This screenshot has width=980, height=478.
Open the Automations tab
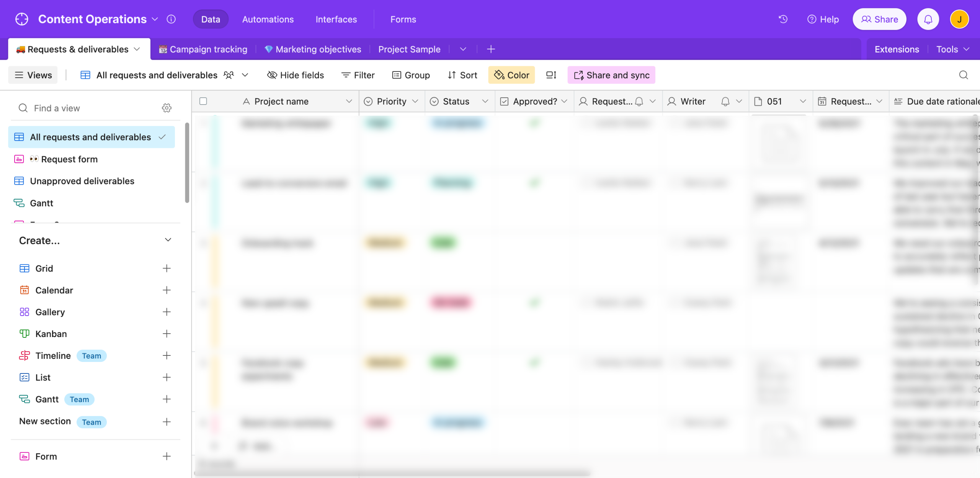[x=268, y=19]
